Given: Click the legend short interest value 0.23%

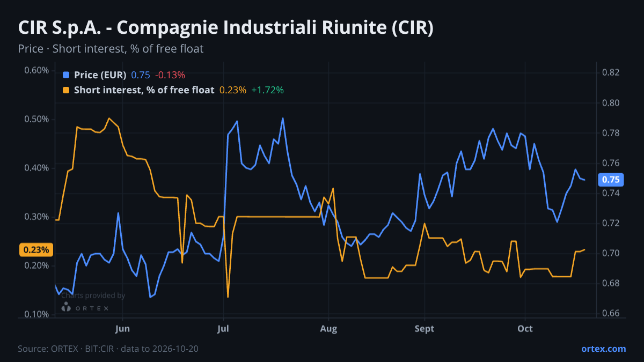Looking at the screenshot, I should coord(233,90).
